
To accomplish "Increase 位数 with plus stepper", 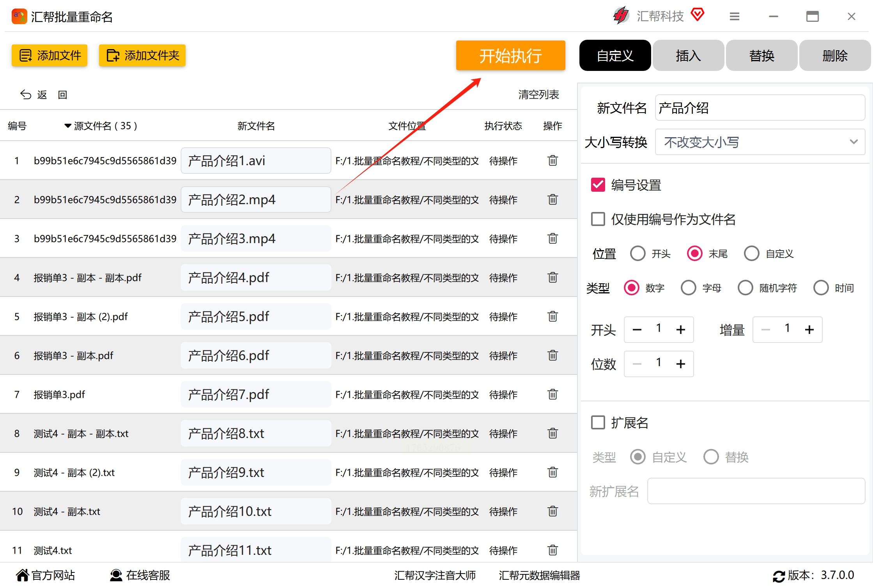I will pyautogui.click(x=680, y=364).
